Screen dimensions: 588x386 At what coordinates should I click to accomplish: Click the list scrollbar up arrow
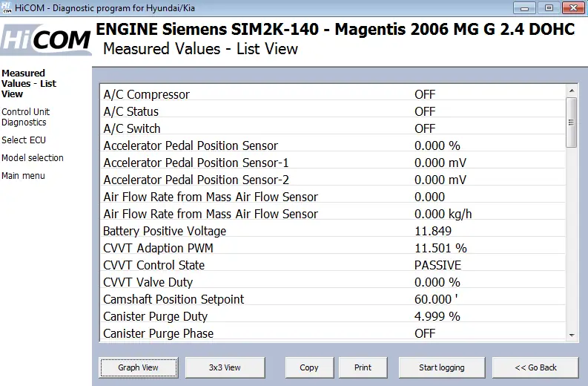(x=572, y=91)
